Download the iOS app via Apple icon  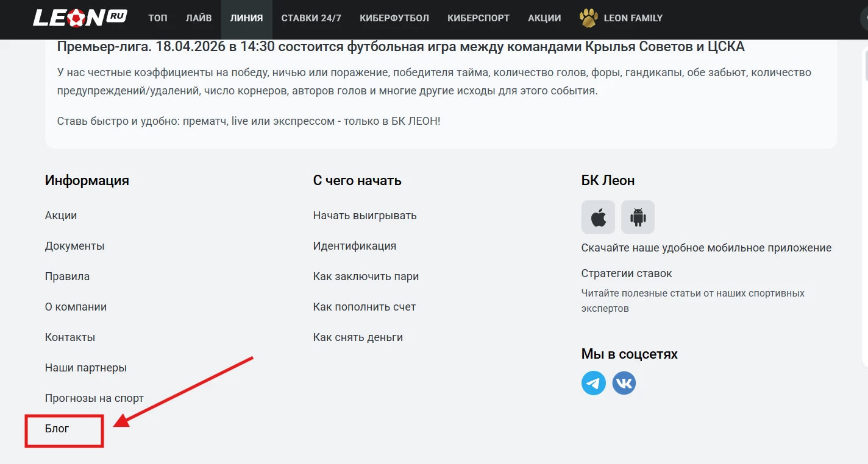click(598, 217)
